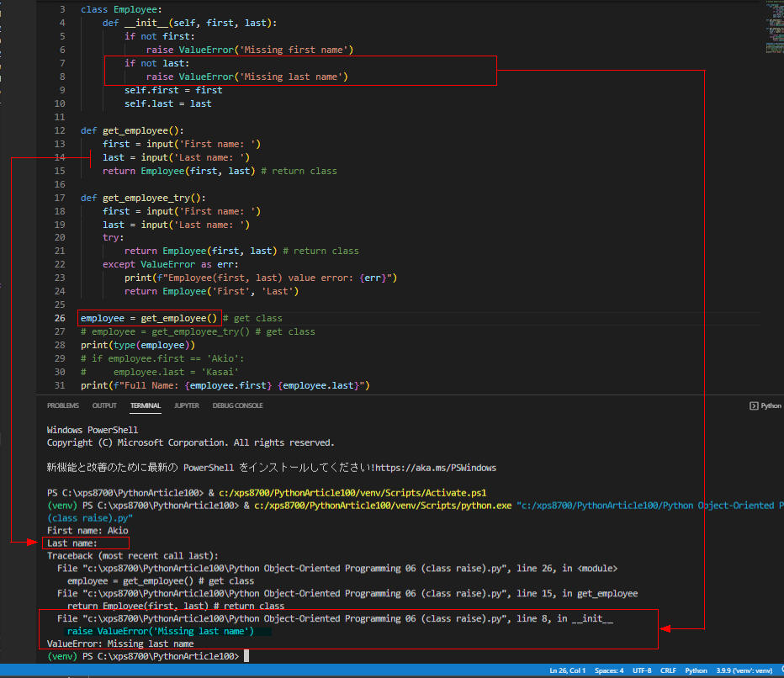Click 'self.last = last' in the editor
Viewport: 784px width, 678px height.
coord(168,104)
